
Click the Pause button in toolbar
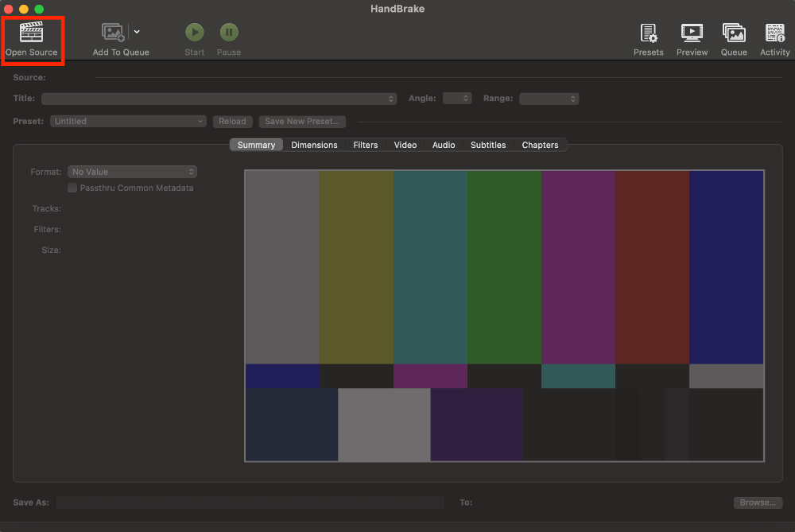pyautogui.click(x=229, y=33)
